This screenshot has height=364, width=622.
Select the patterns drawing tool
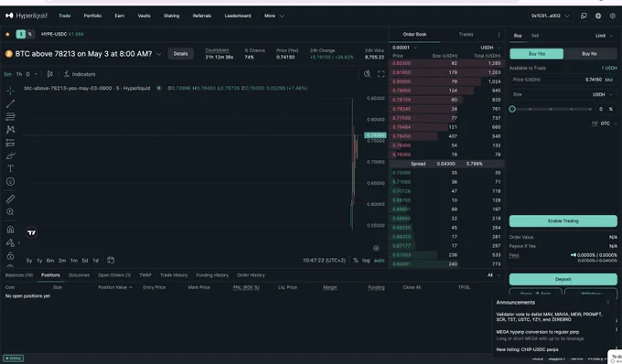[11, 130]
